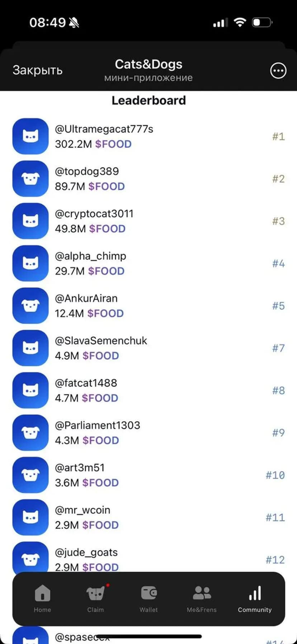
Task: Tap the #1 rank label
Action: click(x=278, y=136)
